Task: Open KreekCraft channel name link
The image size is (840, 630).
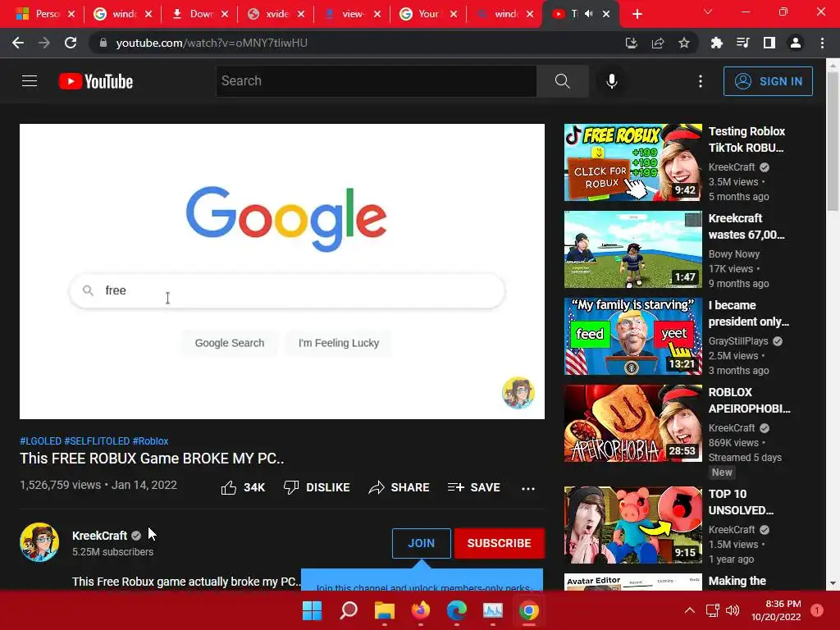Action: tap(99, 536)
